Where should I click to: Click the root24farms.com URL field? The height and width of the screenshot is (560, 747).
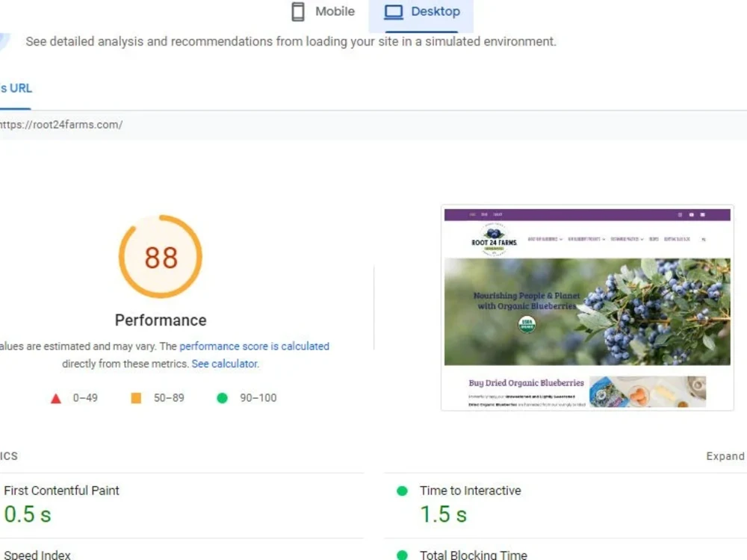[373, 125]
